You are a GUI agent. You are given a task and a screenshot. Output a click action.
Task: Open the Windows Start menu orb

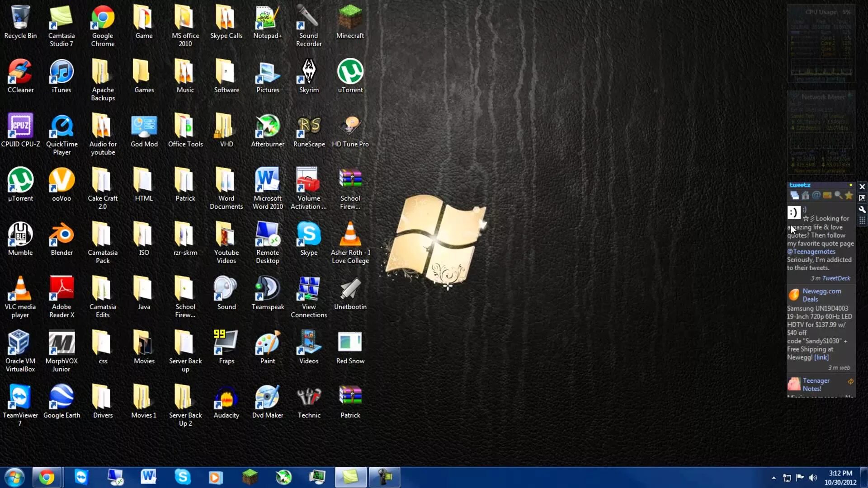[14, 477]
